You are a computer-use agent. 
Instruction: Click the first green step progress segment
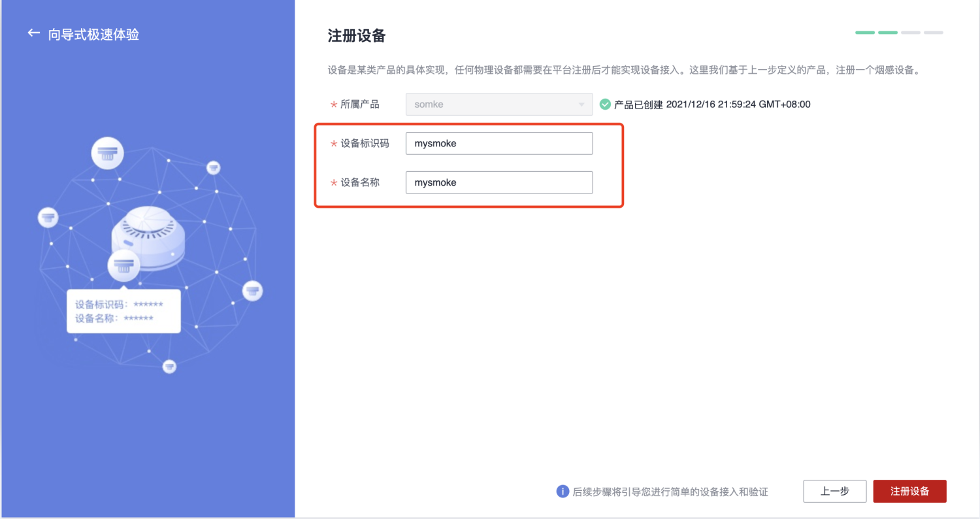coord(865,32)
